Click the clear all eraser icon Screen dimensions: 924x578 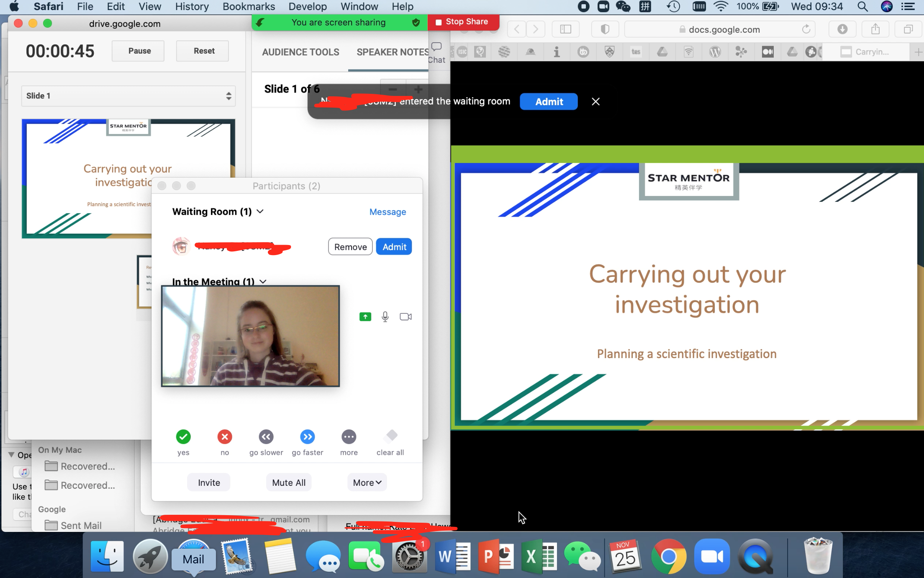[x=390, y=436]
